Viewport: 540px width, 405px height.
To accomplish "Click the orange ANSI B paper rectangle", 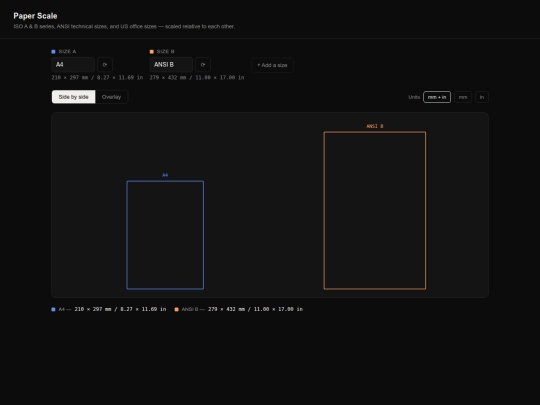I will click(x=375, y=210).
